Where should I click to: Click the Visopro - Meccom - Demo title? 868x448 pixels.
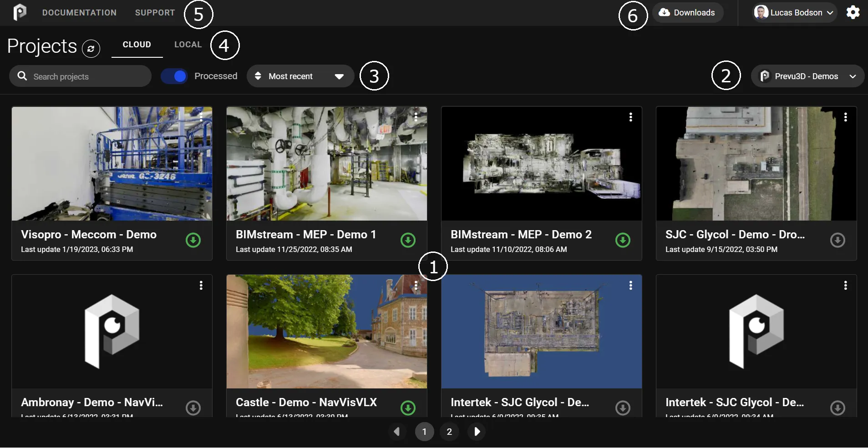89,235
